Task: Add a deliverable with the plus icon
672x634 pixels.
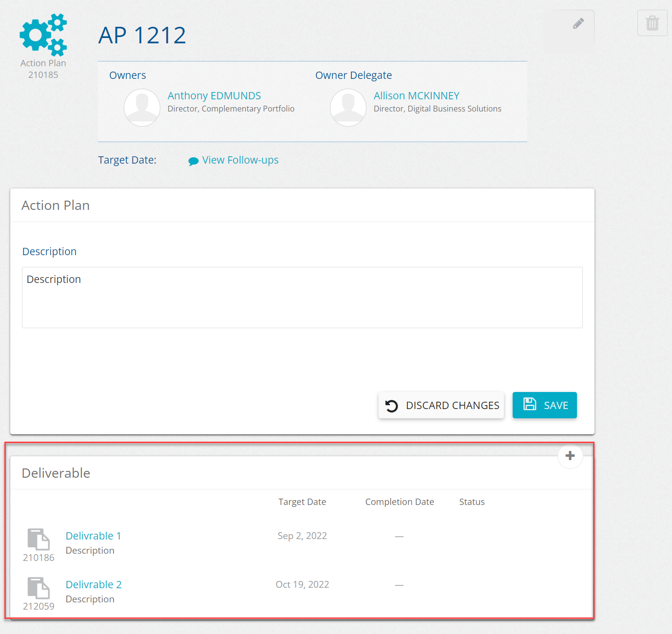Action: tap(570, 456)
